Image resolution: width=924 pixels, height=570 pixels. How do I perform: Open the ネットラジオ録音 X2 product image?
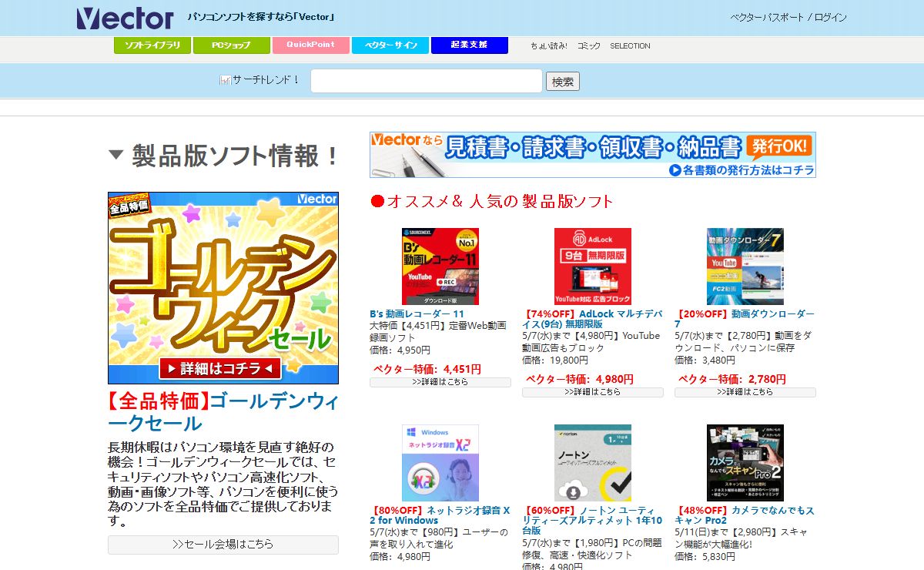pos(440,463)
